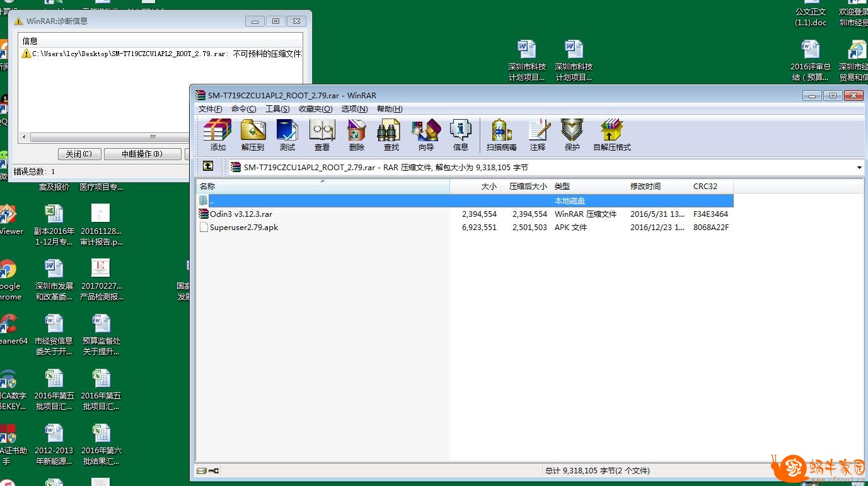Open 帮助(H) help menu
Screen dimensions: 868x486
point(390,109)
